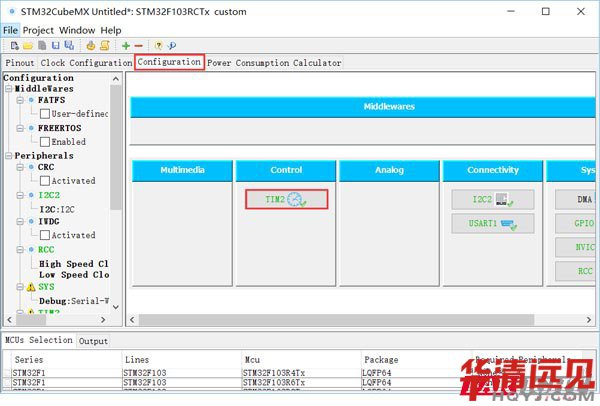Viewport: 600px width, 406px height.
Task: Check the CRC Activated checkbox
Action: pyautogui.click(x=45, y=181)
